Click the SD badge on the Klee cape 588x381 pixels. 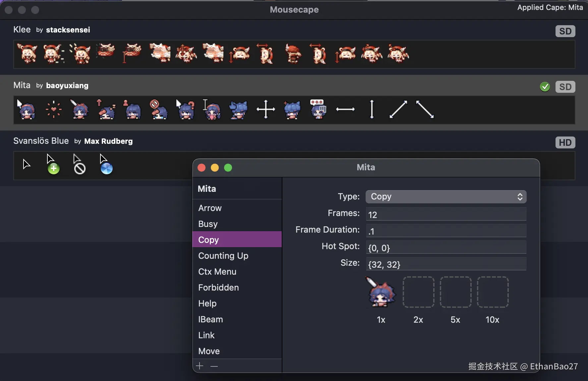565,31
